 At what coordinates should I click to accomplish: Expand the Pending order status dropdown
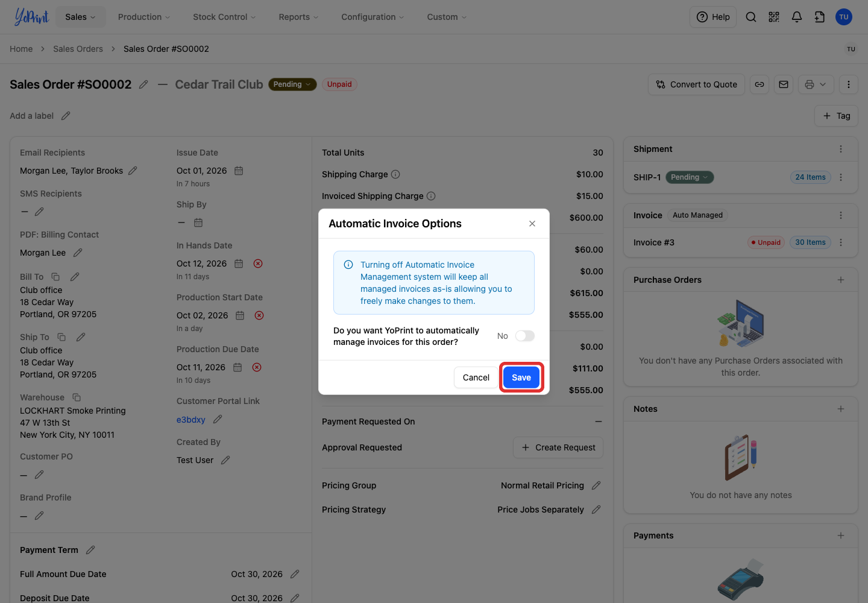click(x=292, y=84)
